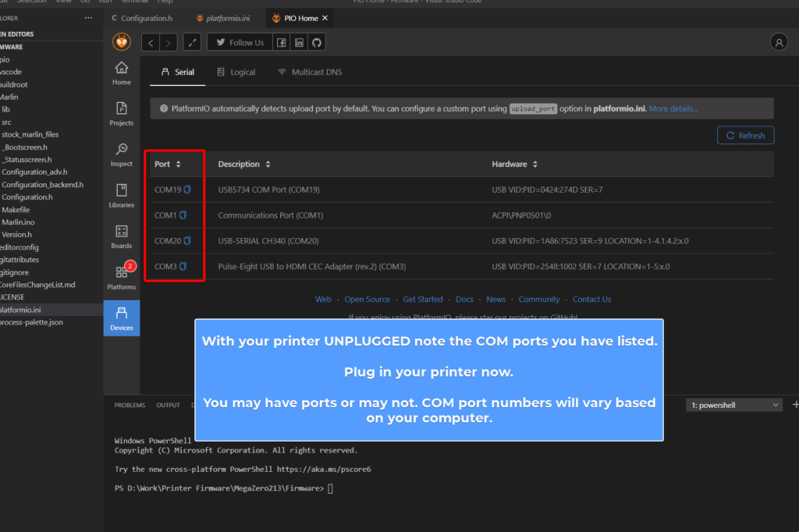
Task: Add new terminal with plus icon
Action: coord(795,405)
